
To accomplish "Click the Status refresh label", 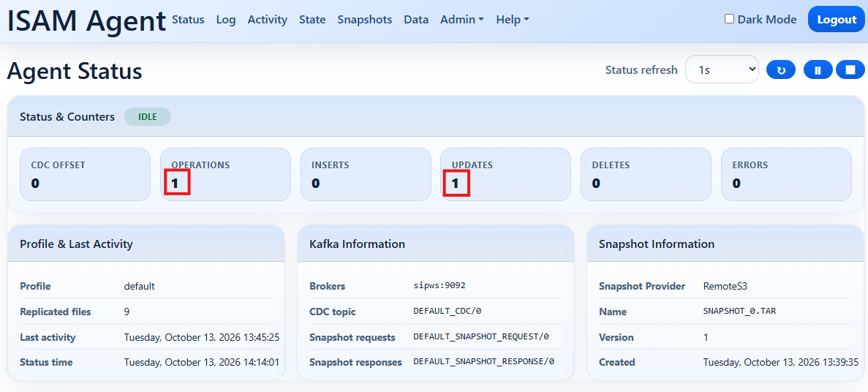I will (641, 69).
